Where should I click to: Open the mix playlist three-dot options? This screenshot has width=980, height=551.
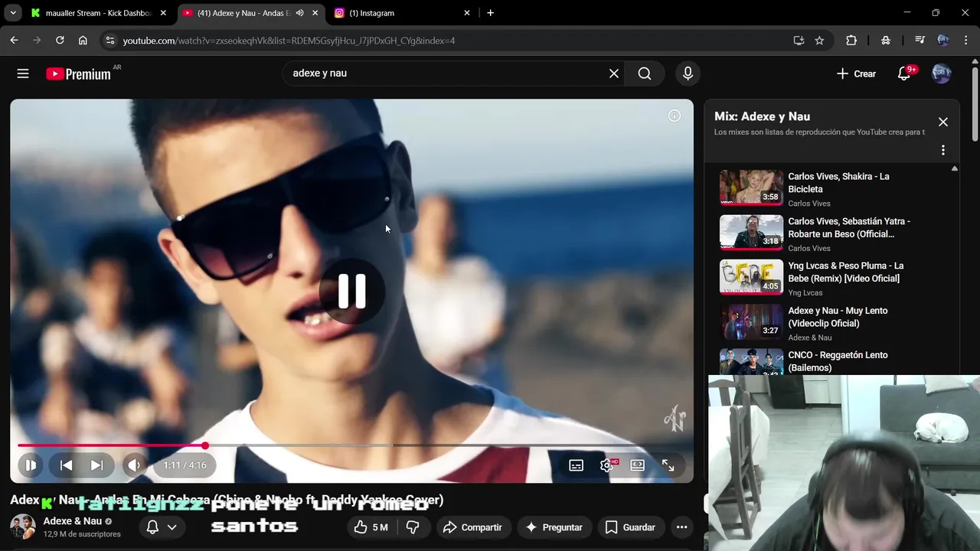pyautogui.click(x=943, y=150)
